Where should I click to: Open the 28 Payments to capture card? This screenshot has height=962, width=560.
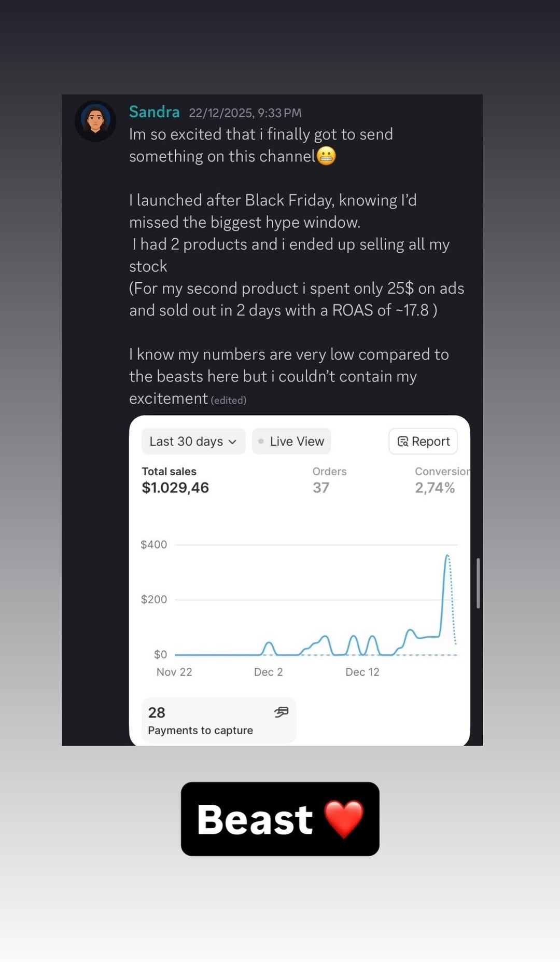(218, 721)
